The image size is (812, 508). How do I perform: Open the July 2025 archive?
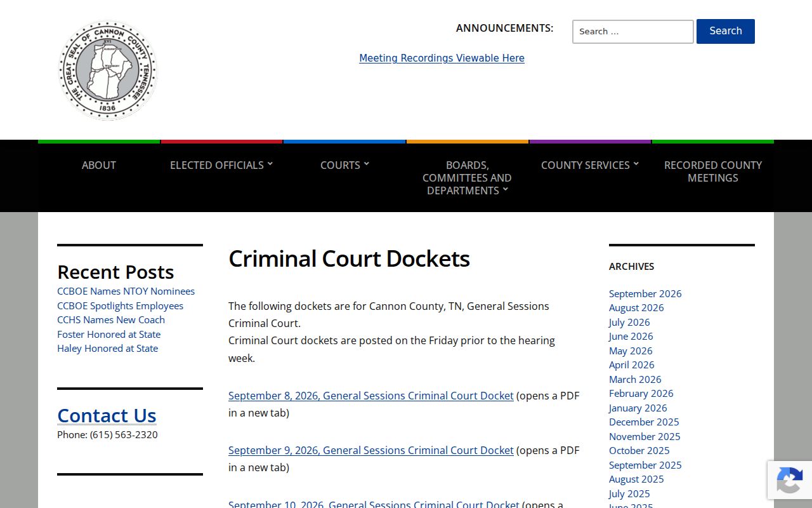tap(629, 493)
